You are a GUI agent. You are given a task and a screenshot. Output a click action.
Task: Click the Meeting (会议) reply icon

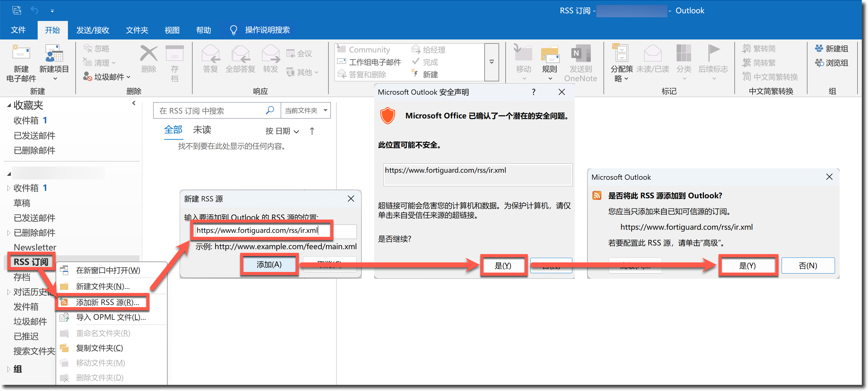click(x=290, y=54)
